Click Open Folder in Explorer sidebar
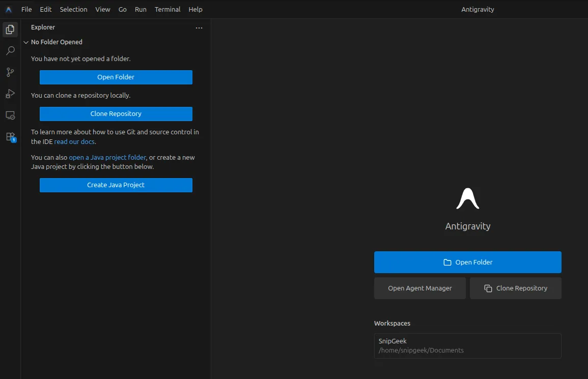Screen dimensions: 588x379 point(116,77)
